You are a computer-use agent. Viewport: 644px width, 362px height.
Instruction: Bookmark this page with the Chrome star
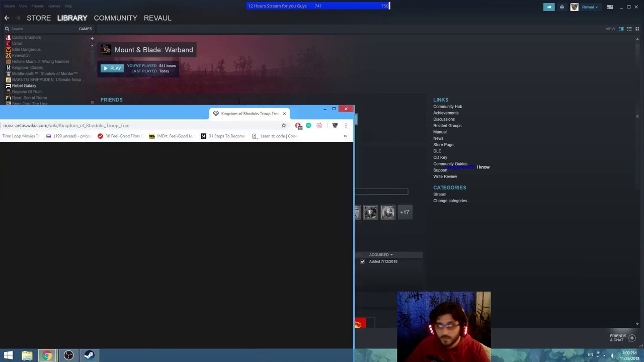click(x=284, y=125)
